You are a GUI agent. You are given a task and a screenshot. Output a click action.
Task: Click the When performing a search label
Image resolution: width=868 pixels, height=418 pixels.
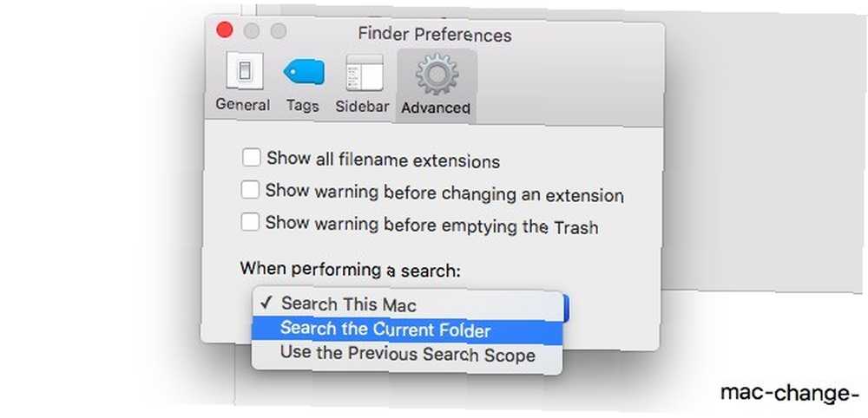point(351,270)
